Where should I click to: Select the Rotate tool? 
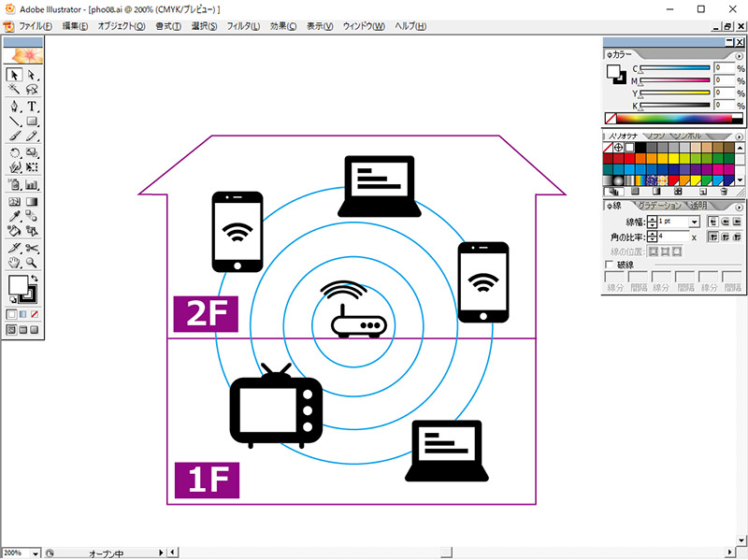coord(14,152)
